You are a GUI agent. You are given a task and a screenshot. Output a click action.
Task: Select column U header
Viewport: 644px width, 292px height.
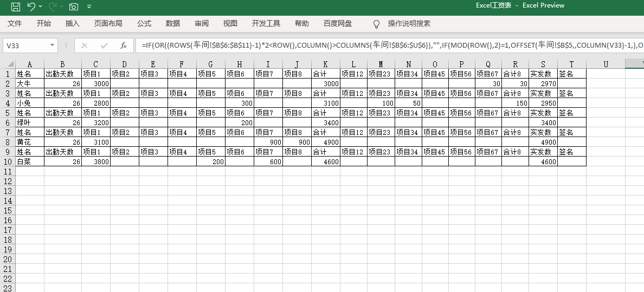[606, 64]
